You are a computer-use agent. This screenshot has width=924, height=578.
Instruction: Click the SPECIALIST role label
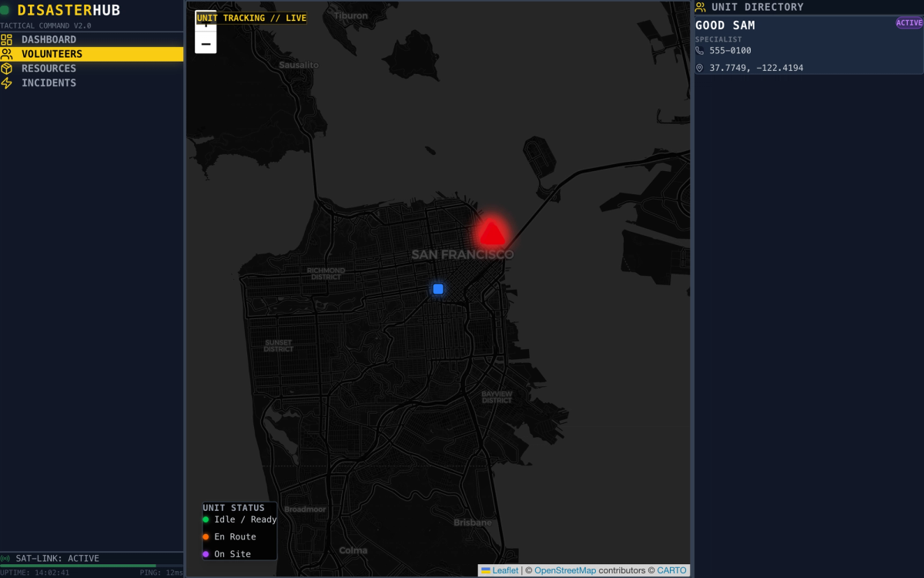[x=718, y=39]
